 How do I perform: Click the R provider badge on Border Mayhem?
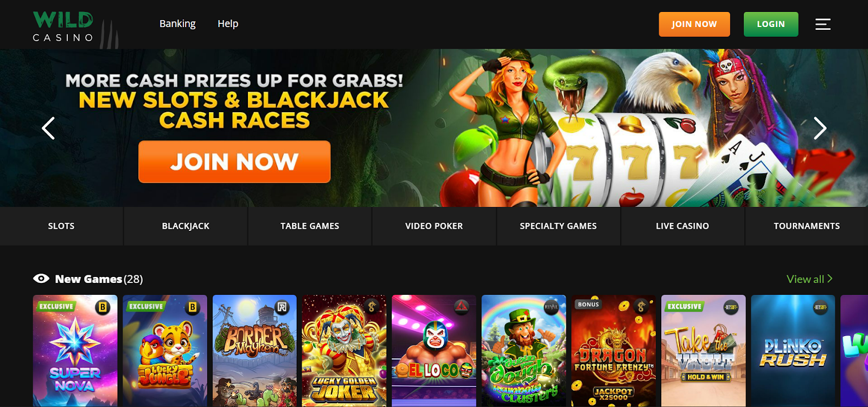tap(282, 307)
